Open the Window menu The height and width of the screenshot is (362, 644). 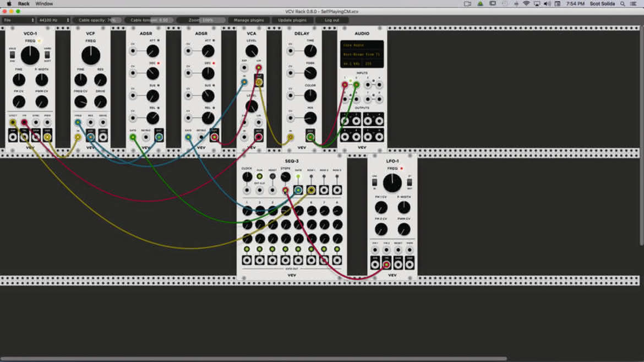pyautogui.click(x=44, y=4)
